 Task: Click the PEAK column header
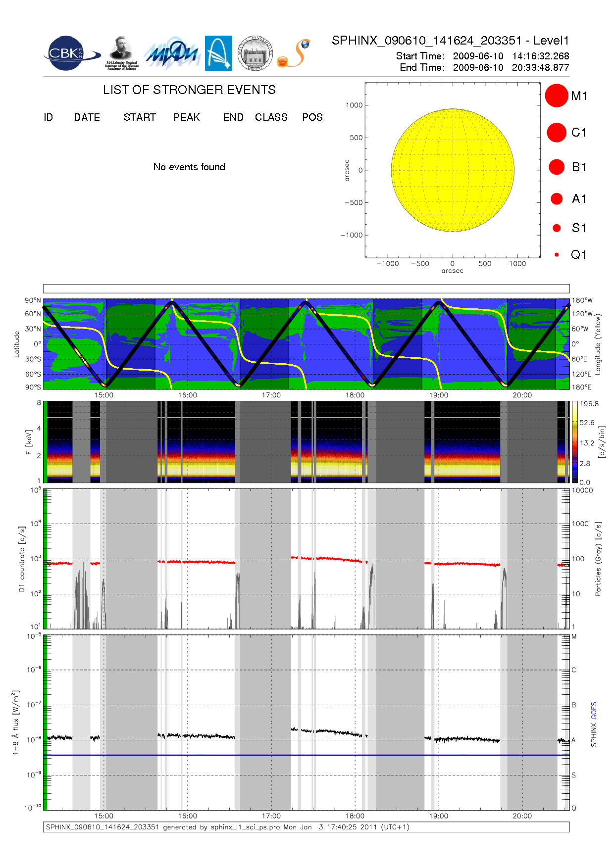(x=187, y=117)
